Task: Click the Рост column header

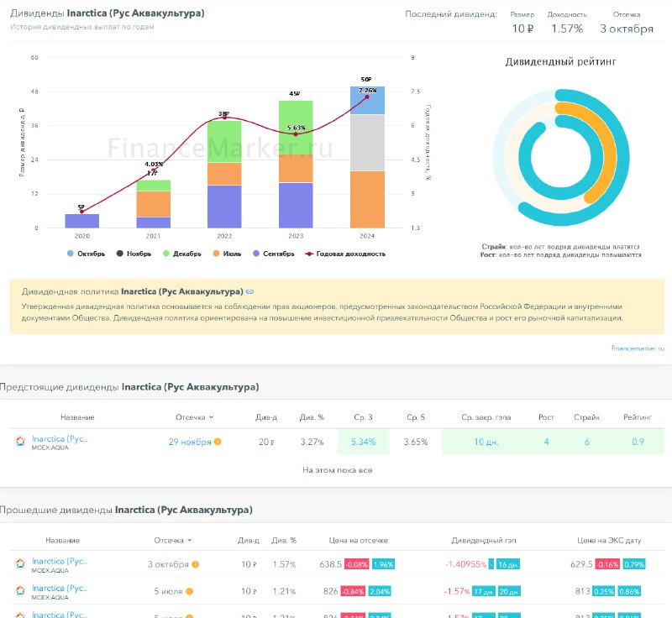Action: pos(546,417)
